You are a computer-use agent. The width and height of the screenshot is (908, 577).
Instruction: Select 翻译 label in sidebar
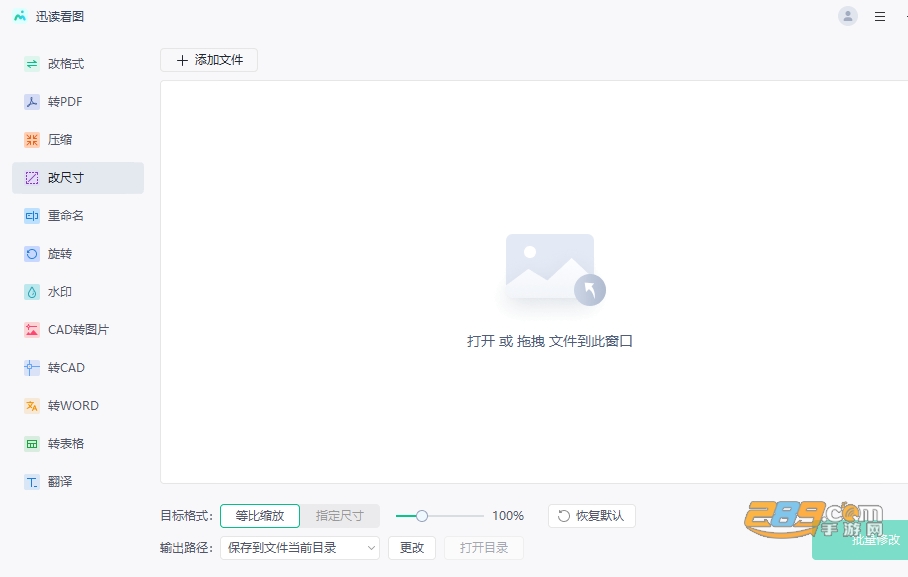tap(60, 482)
